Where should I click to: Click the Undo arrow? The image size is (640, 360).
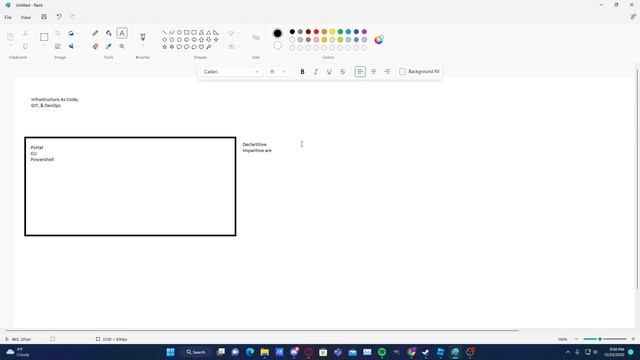click(x=59, y=17)
